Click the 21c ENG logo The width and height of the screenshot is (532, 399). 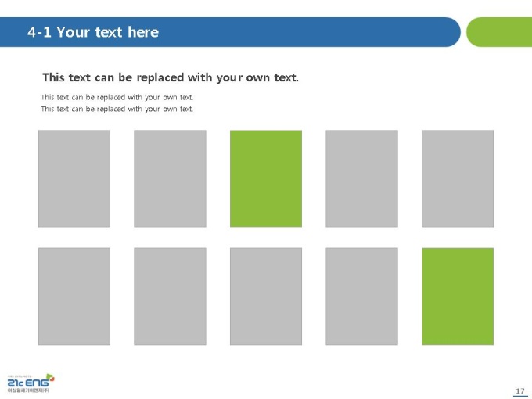pos(31,383)
